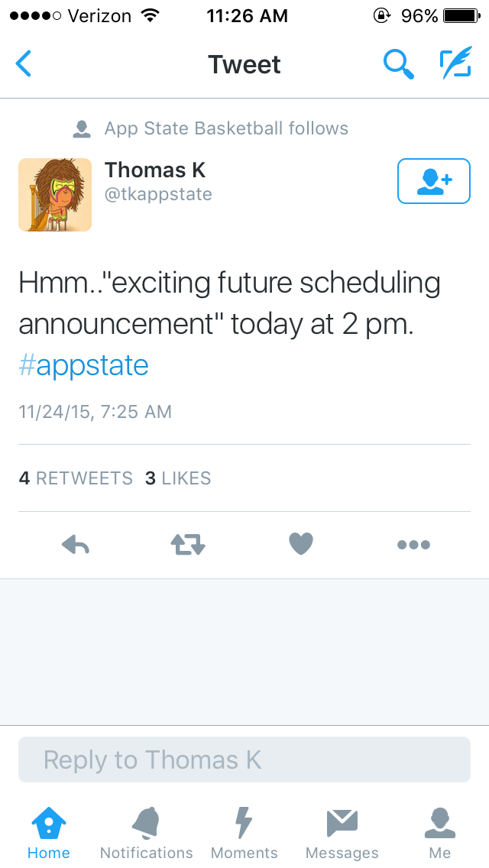This screenshot has width=489, height=868.
Task: Compose a new tweet with quill icon
Action: coord(455,64)
